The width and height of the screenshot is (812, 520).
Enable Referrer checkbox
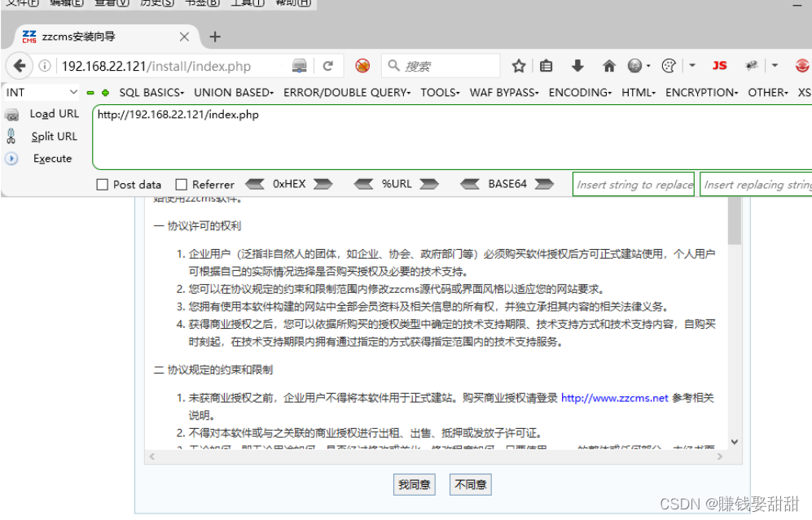[182, 185]
